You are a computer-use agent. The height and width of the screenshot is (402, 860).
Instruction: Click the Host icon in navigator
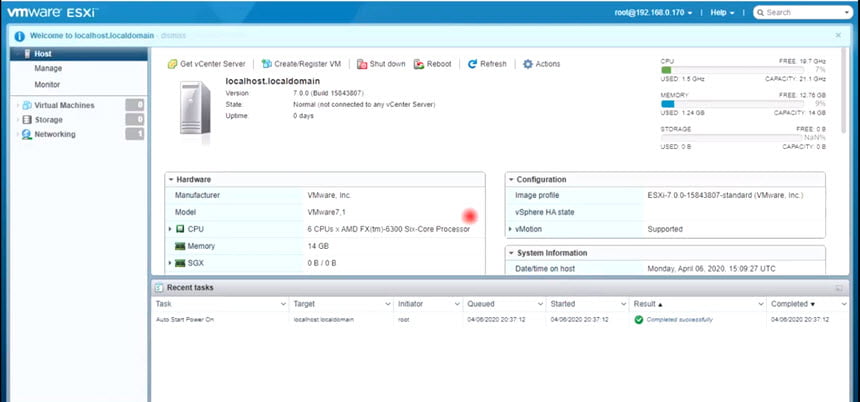click(x=27, y=54)
